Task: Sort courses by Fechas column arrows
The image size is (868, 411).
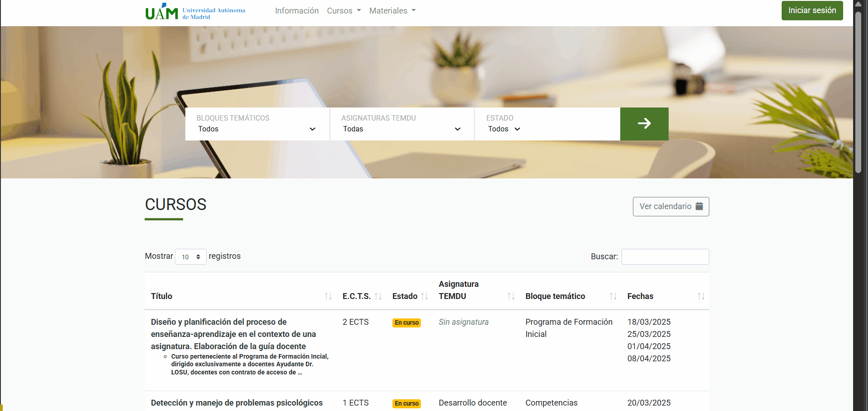Action: pyautogui.click(x=701, y=296)
